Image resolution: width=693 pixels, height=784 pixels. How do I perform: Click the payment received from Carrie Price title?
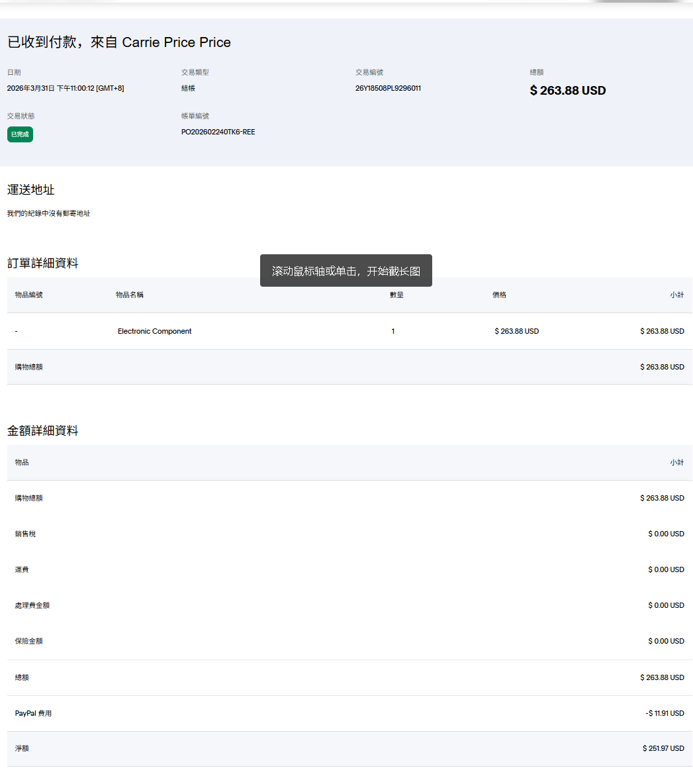119,42
